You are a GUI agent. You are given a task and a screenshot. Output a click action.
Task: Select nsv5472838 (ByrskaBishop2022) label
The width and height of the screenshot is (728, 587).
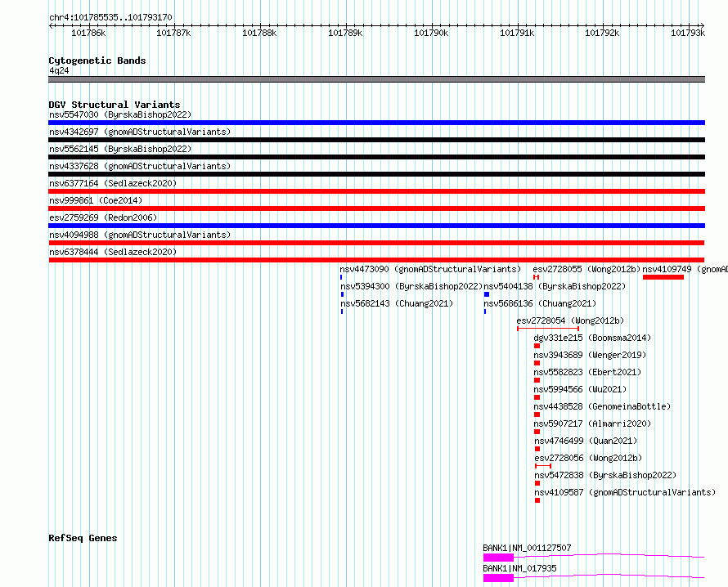[605, 475]
